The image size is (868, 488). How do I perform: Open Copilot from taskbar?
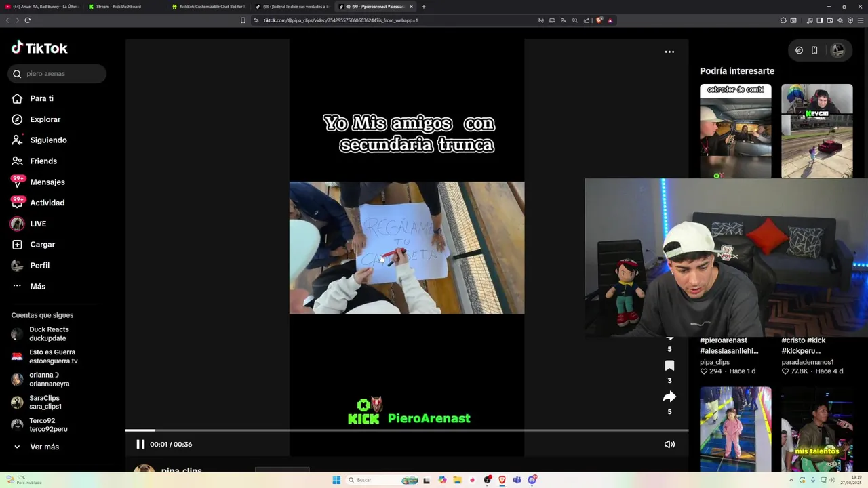tap(442, 480)
